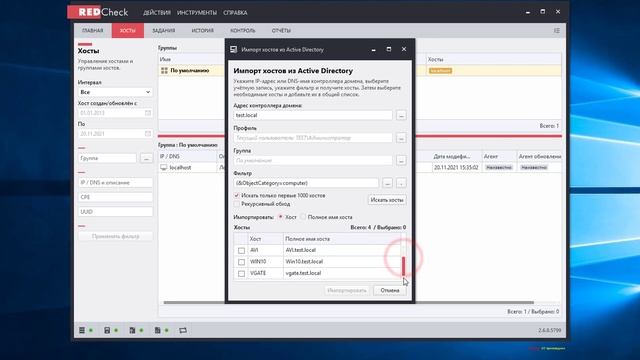
Task: Click 'Полное имя хоста' column header
Action: (x=342, y=239)
